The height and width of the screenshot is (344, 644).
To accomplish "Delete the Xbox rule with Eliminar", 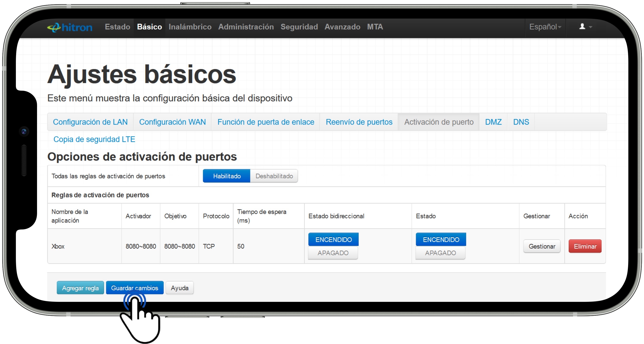I will [x=585, y=246].
